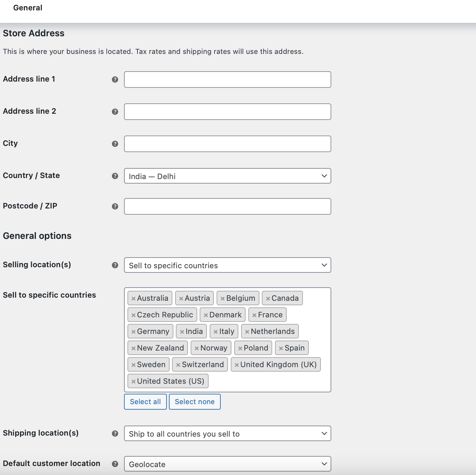Image resolution: width=476 pixels, height=475 pixels.
Task: Click help icon beside Address line 1
Action: (115, 80)
